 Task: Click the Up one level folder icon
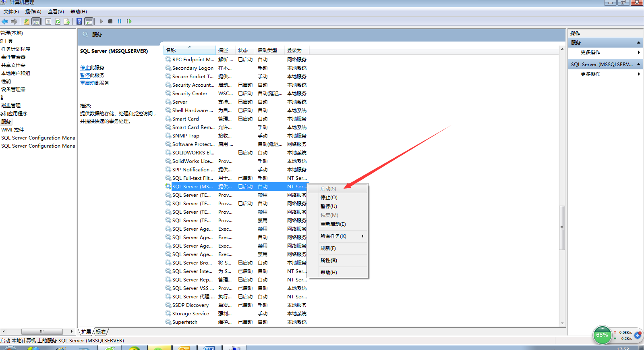(27, 21)
